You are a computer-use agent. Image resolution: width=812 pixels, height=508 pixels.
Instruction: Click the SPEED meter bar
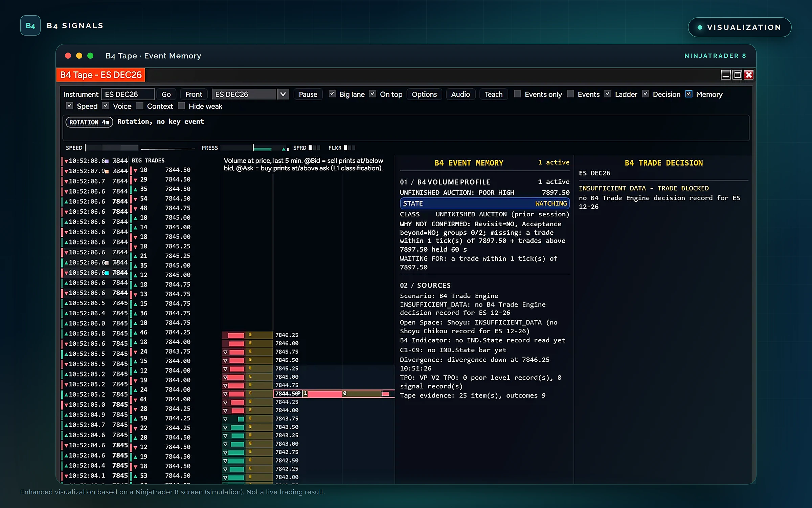tap(112, 148)
